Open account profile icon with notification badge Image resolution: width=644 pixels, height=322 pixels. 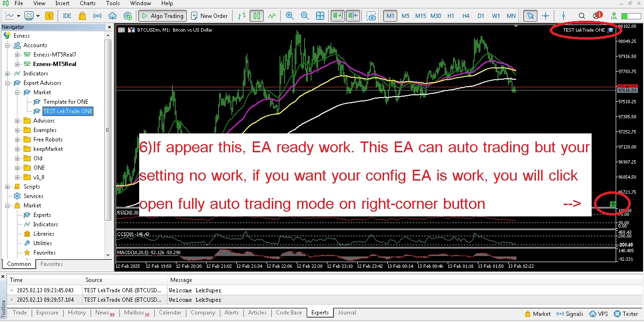(597, 16)
